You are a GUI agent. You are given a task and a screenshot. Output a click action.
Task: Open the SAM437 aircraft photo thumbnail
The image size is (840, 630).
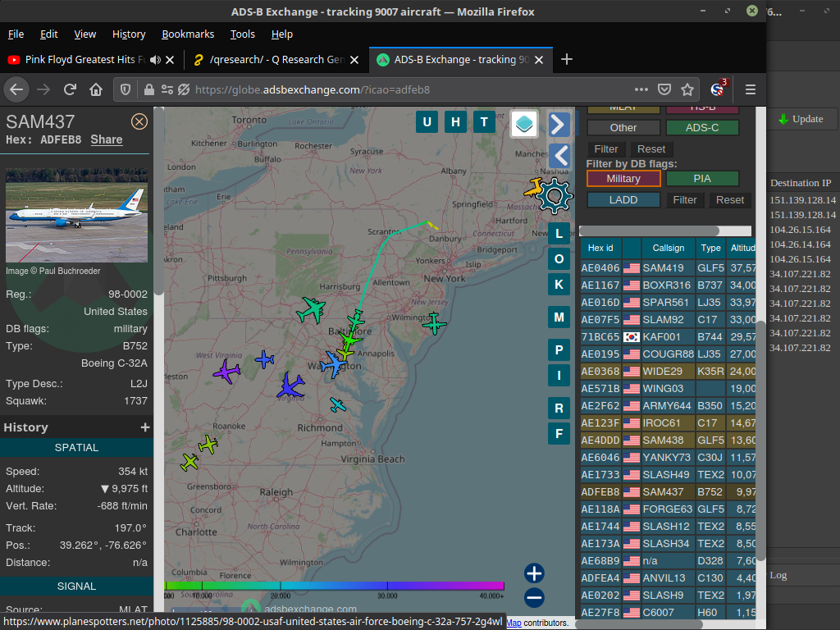pyautogui.click(x=76, y=215)
